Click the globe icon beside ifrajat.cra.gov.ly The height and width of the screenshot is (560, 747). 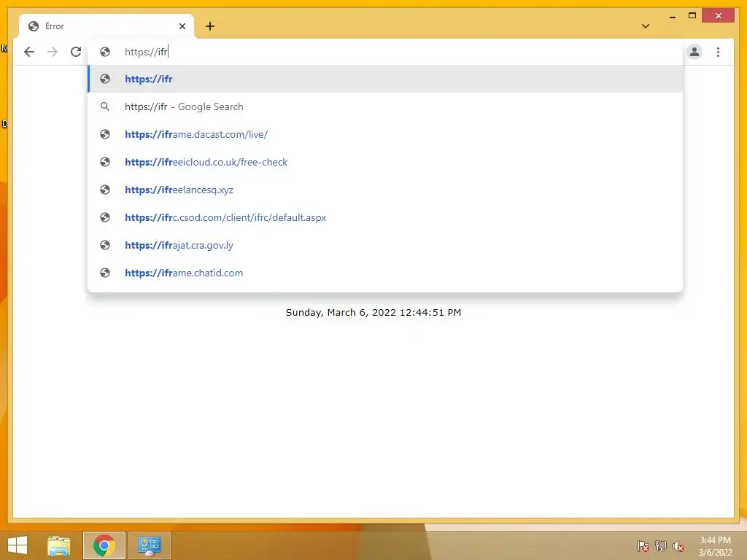pos(105,245)
